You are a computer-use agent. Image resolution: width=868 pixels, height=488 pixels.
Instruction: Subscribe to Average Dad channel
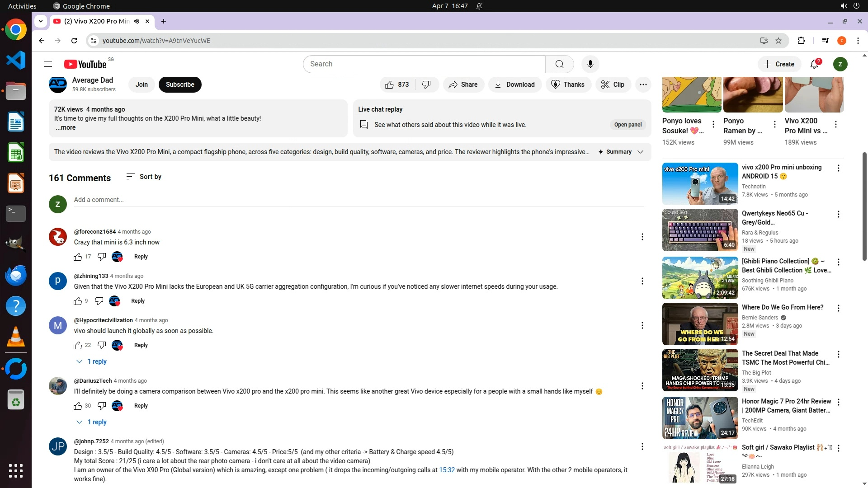click(x=180, y=84)
